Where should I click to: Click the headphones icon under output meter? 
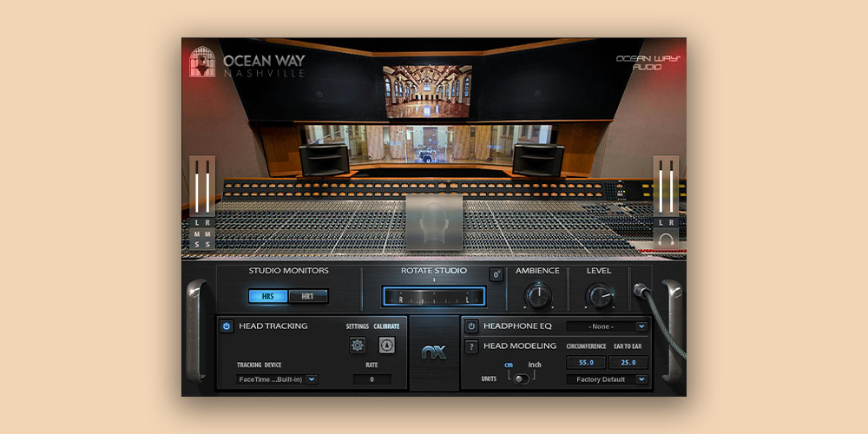coord(666,239)
